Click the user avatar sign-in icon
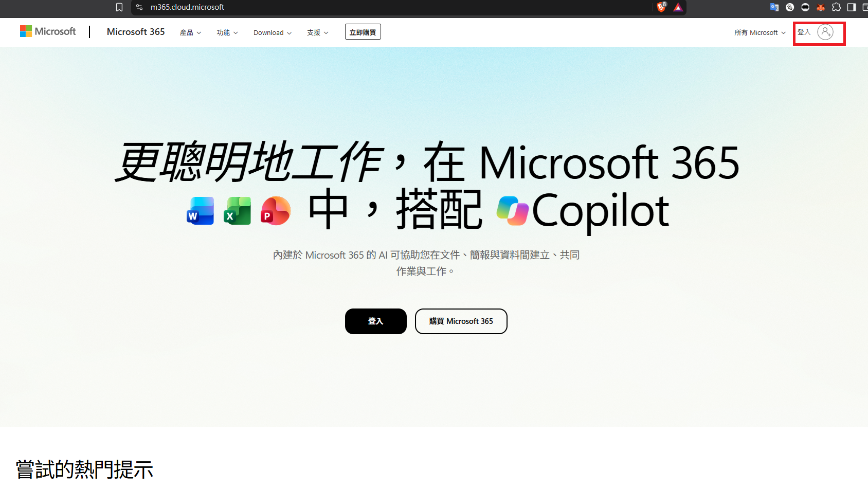The height and width of the screenshot is (490, 868). [825, 32]
